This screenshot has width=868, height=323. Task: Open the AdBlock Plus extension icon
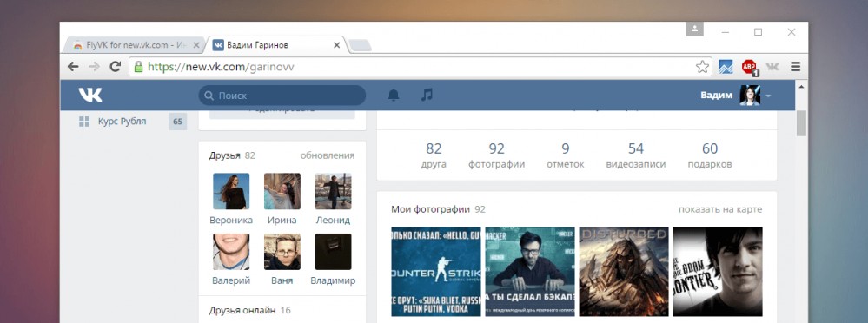(750, 67)
